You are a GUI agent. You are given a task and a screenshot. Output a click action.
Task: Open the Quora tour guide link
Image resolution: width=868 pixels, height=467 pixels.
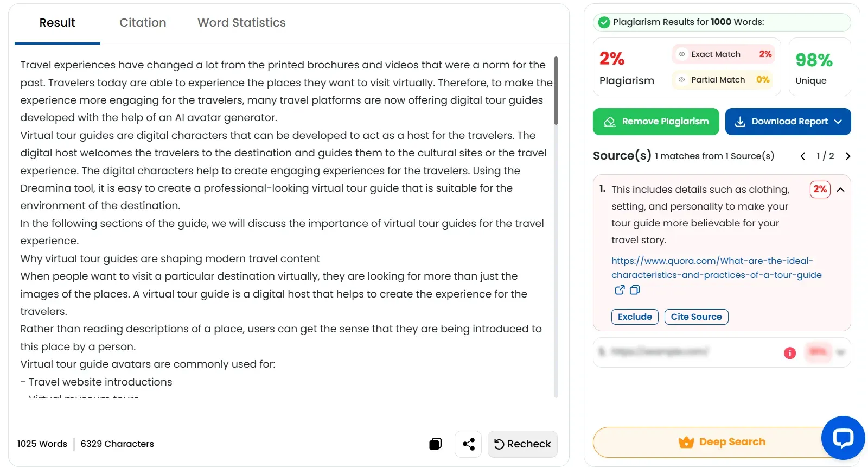716,268
